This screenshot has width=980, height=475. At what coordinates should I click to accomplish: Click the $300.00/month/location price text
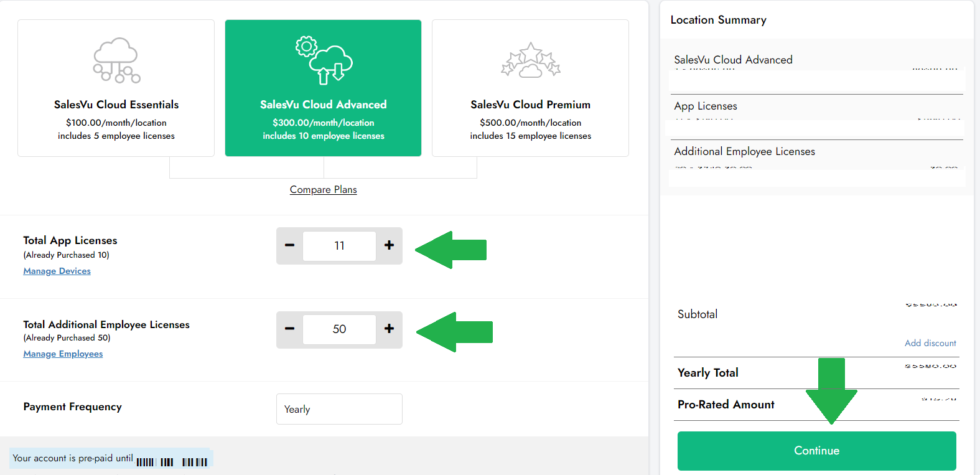coord(324,123)
